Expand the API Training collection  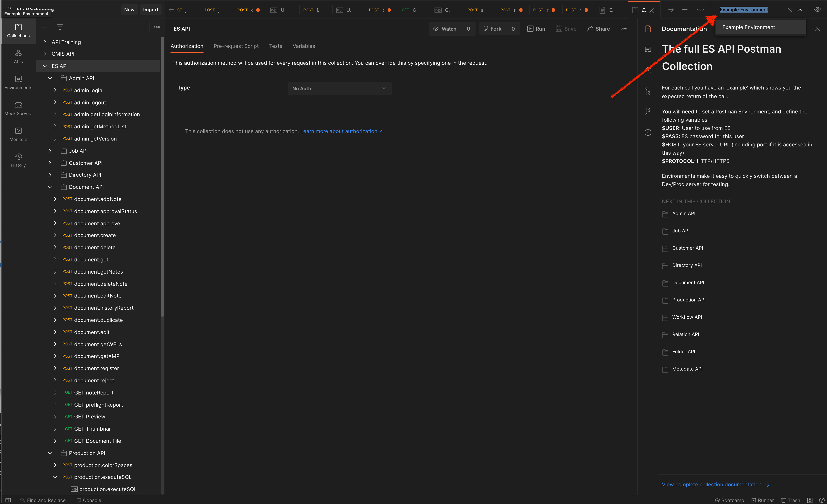pos(45,42)
